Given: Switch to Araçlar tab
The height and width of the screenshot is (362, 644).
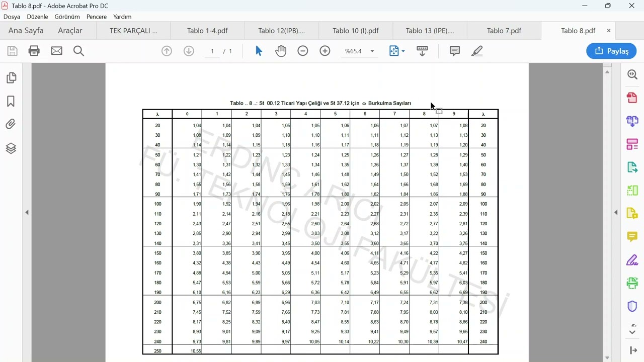Looking at the screenshot, I should coord(70,31).
